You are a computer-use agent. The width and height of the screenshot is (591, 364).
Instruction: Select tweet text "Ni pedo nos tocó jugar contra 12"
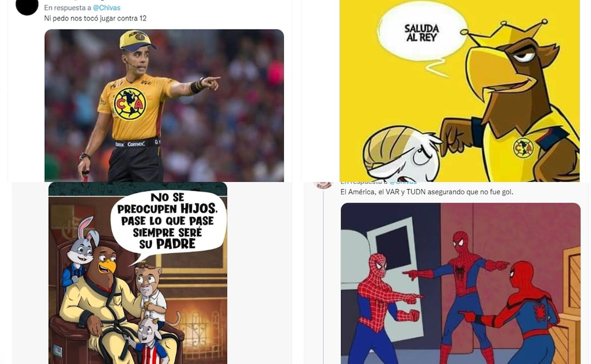(95, 18)
